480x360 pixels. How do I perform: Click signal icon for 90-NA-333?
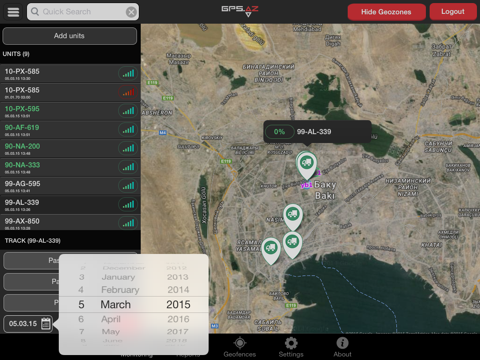tap(128, 167)
